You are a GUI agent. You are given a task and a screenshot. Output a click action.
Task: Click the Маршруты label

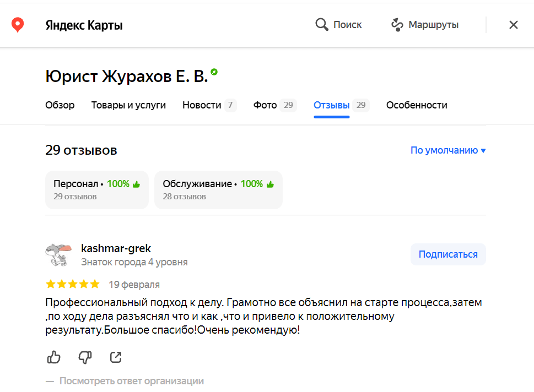point(434,24)
